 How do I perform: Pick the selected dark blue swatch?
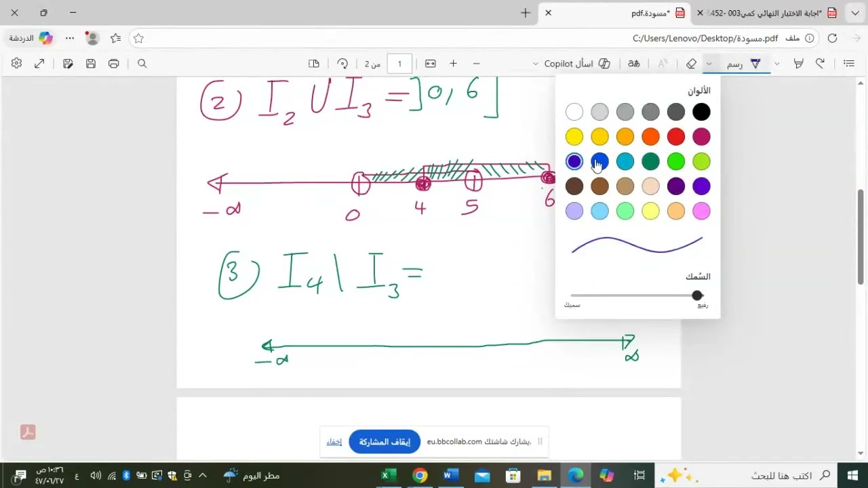pyautogui.click(x=574, y=161)
